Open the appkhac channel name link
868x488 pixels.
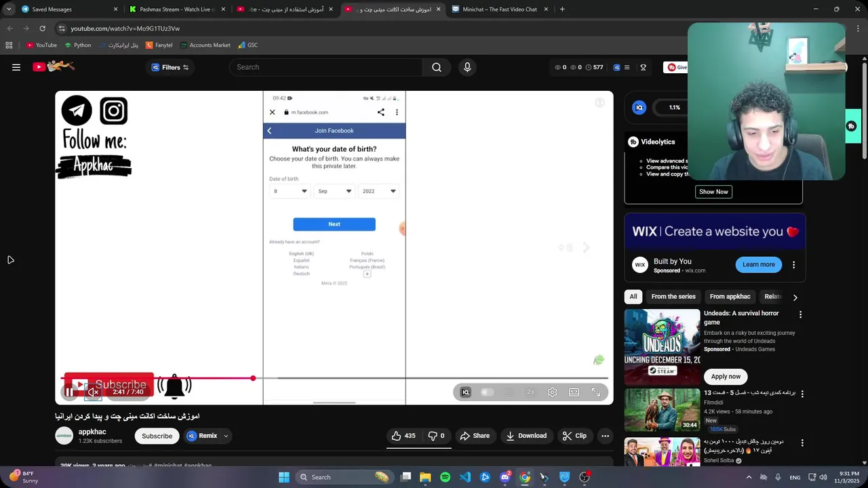pyautogui.click(x=92, y=432)
